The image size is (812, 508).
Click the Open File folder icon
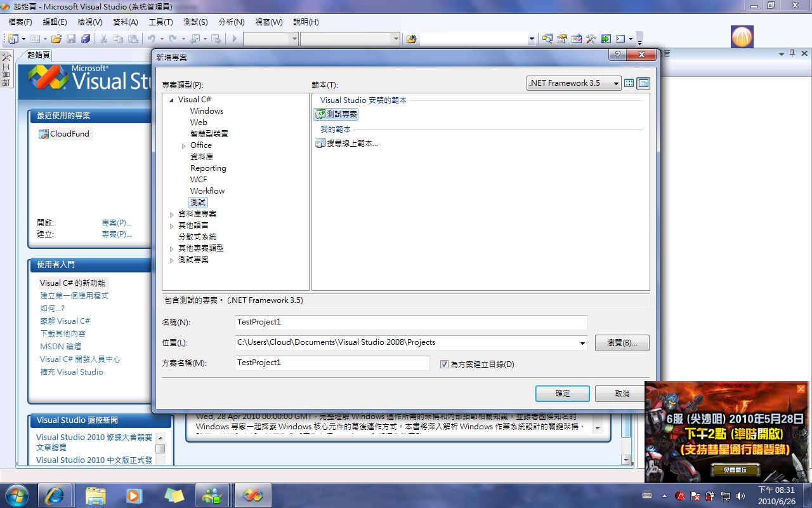click(56, 39)
